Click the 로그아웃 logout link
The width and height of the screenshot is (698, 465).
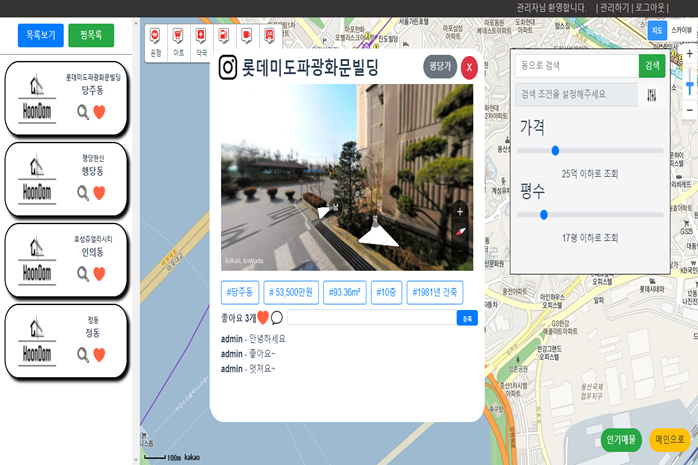650,8
